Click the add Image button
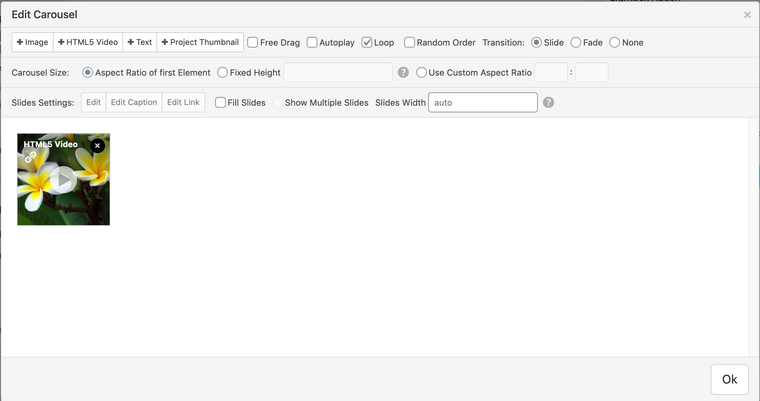This screenshot has width=760, height=401. coord(32,43)
